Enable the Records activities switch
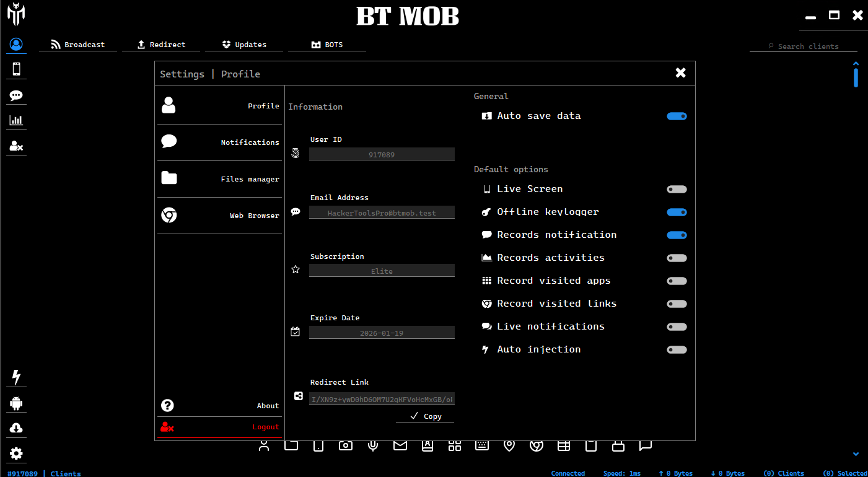This screenshot has height=477, width=868. 677,258
